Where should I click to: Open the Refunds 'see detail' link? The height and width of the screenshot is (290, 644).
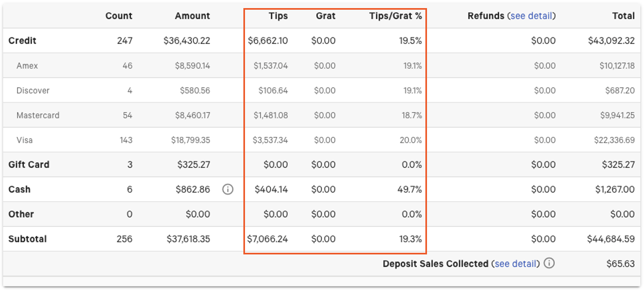click(x=531, y=16)
